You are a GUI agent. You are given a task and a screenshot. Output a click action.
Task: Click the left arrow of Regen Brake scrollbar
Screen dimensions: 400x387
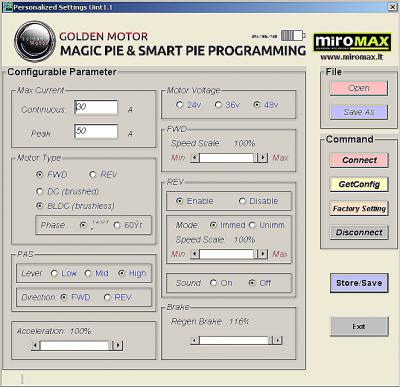195,340
